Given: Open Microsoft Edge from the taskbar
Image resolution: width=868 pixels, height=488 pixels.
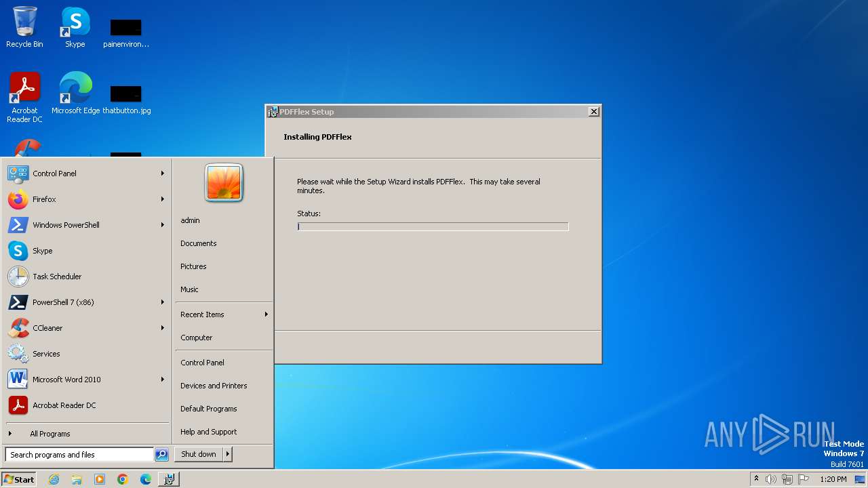Looking at the screenshot, I should click(x=146, y=479).
